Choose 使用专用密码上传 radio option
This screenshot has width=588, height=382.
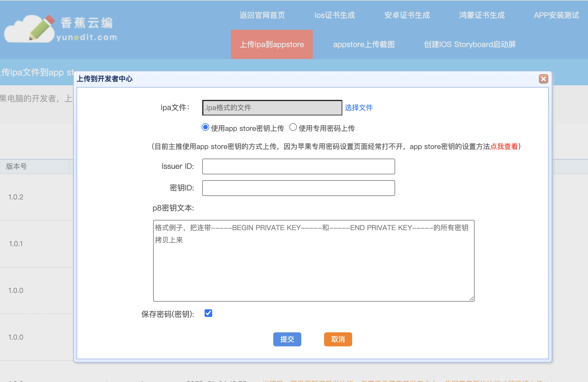point(293,127)
